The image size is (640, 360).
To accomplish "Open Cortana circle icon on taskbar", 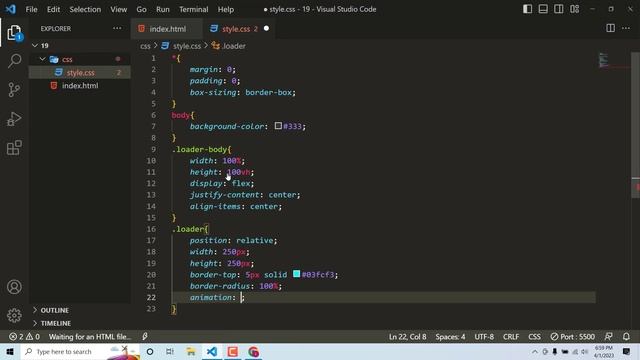I will (x=150, y=351).
